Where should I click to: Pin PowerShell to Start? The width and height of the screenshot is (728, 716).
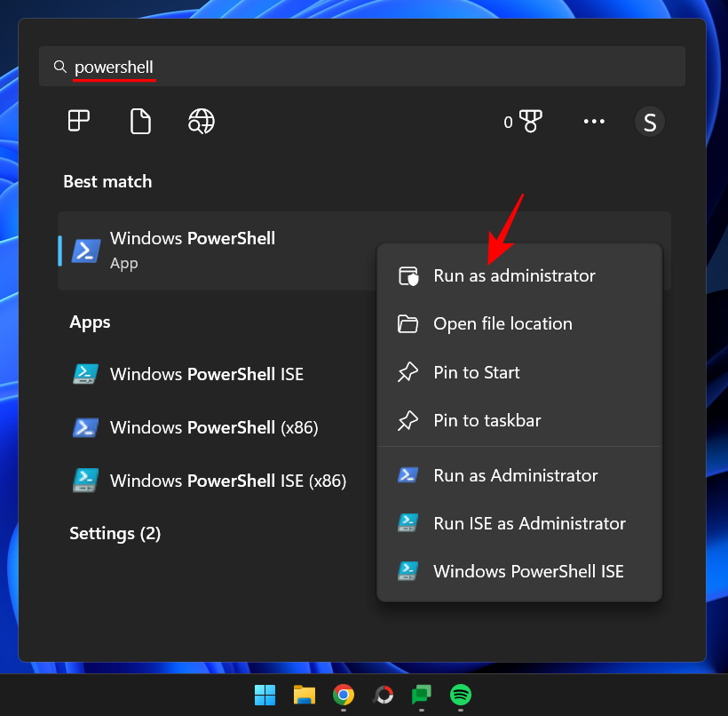click(476, 372)
